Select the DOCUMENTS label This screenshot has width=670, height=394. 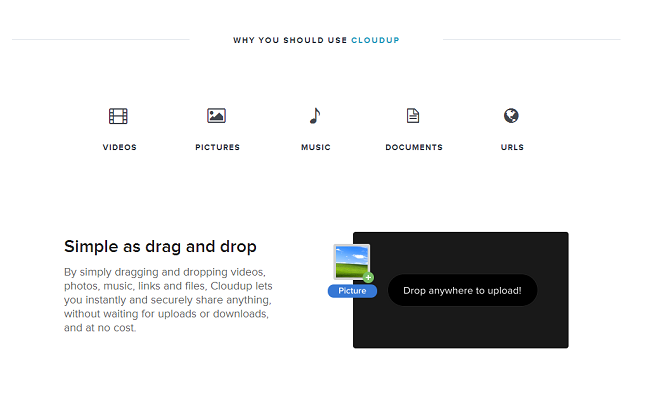[x=414, y=147]
